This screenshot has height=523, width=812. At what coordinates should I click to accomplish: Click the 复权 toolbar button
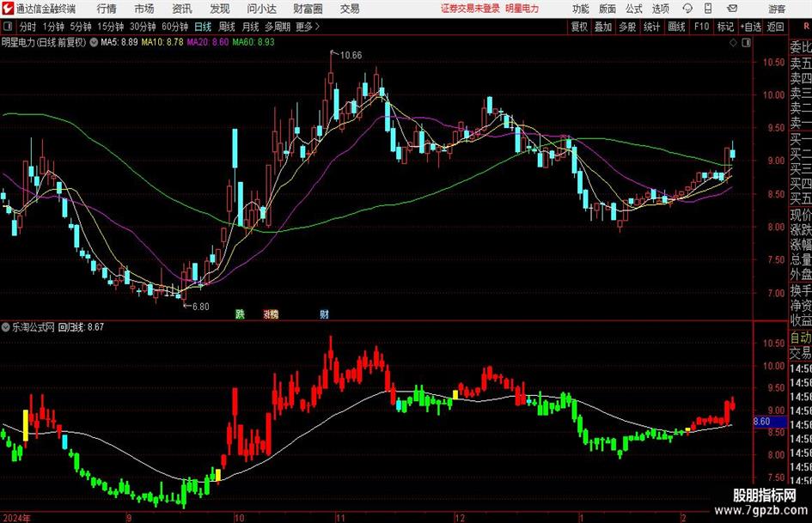coord(579,27)
